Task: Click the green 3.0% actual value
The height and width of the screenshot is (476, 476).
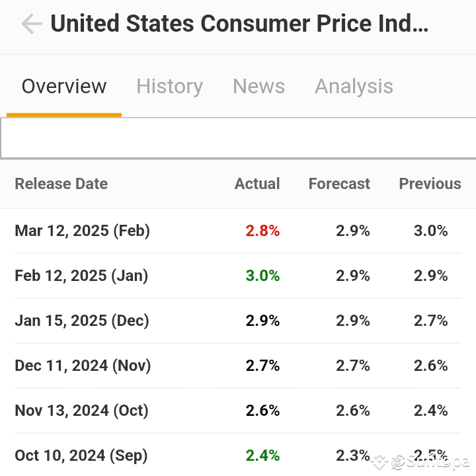Action: (262, 276)
